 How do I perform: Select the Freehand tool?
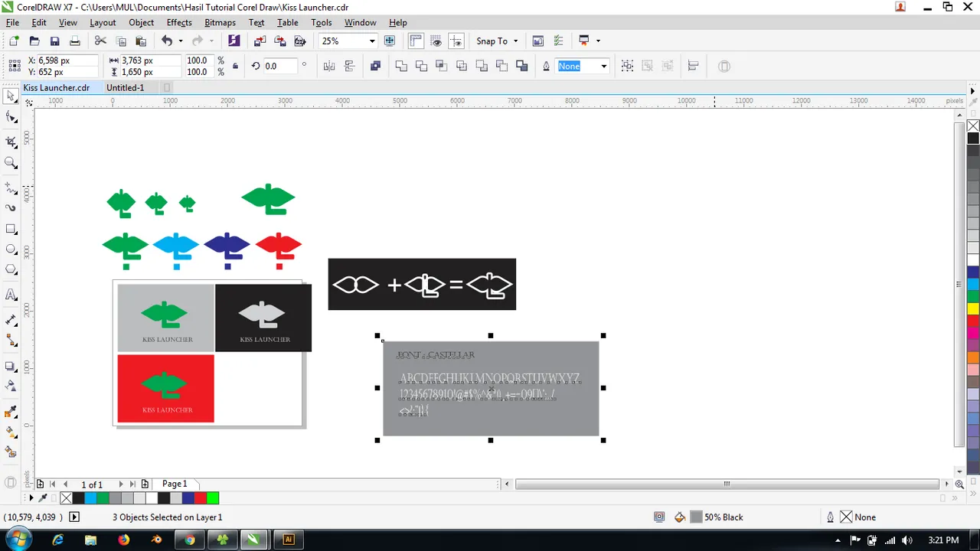pos(11,187)
